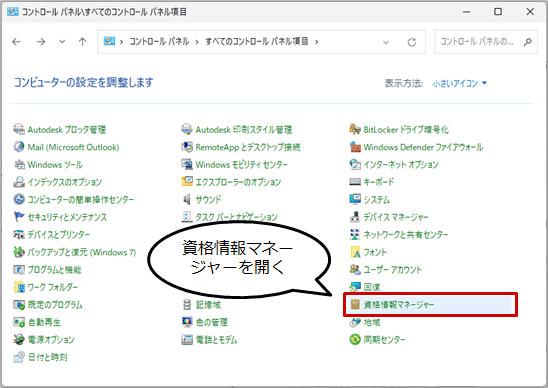Click the 既定のプログラム icon
548x388 pixels.
[19, 304]
